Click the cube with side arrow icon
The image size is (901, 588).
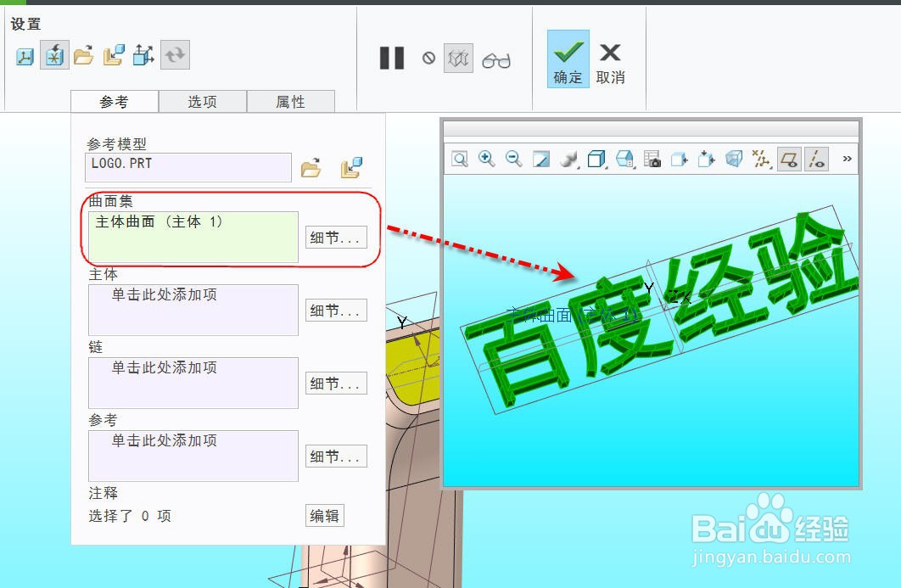(x=680, y=160)
